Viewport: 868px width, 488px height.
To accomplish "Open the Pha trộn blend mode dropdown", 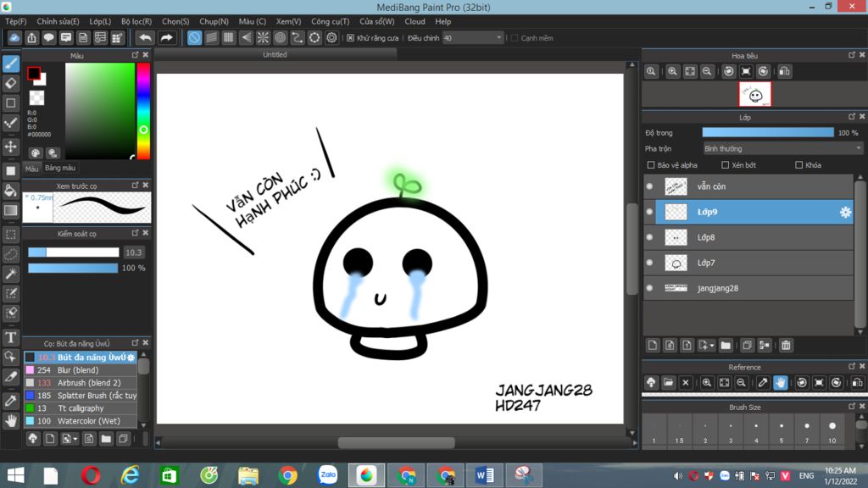I will (x=782, y=149).
